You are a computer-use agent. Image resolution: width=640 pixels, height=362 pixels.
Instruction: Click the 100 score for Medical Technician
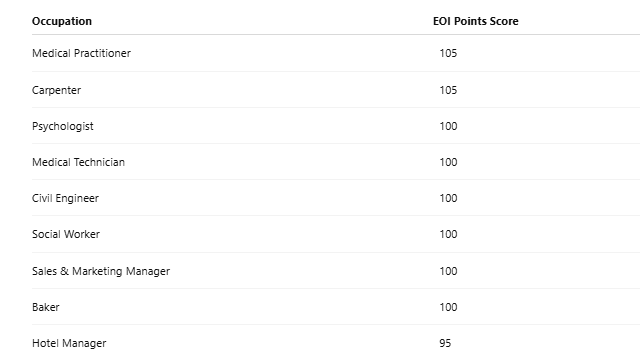(x=448, y=162)
